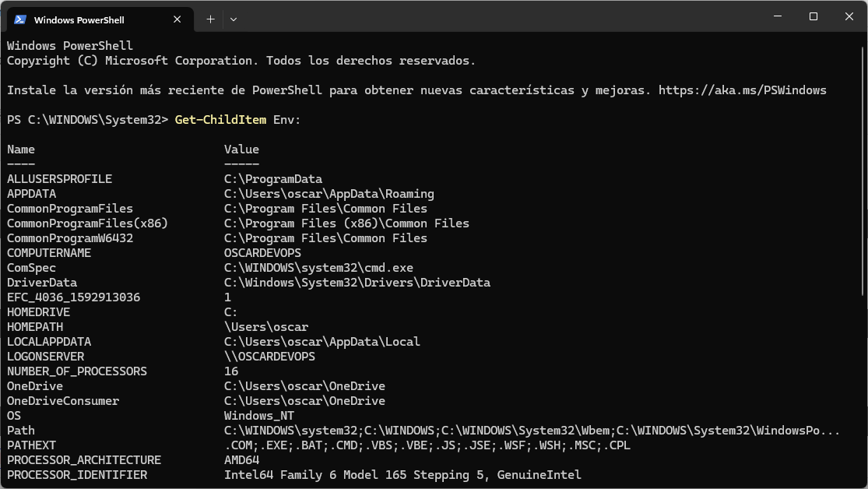
Task: Click the Name column header
Action: 21,150
